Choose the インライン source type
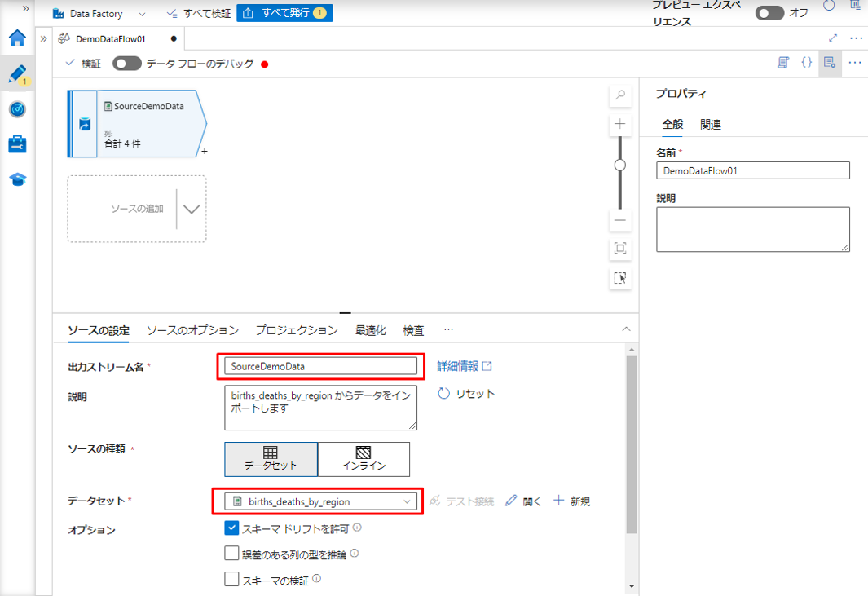The width and height of the screenshot is (868, 596). click(364, 459)
